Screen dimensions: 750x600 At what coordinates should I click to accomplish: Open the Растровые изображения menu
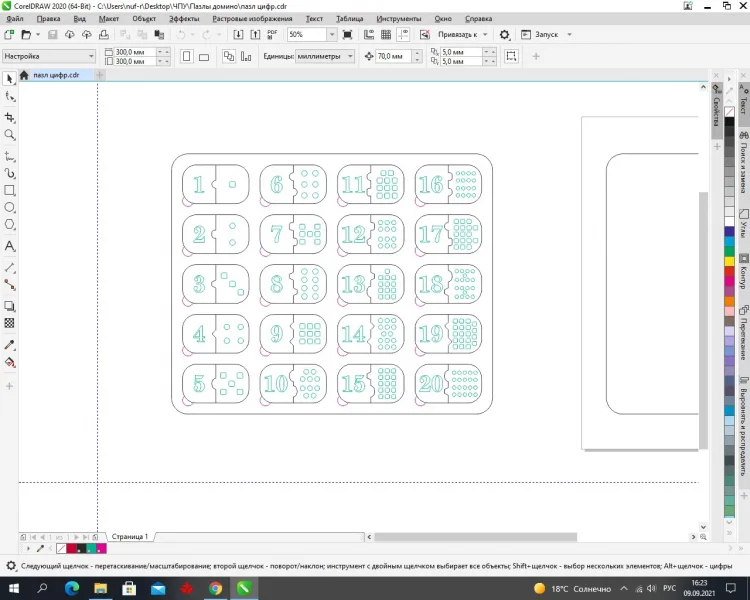pos(252,19)
